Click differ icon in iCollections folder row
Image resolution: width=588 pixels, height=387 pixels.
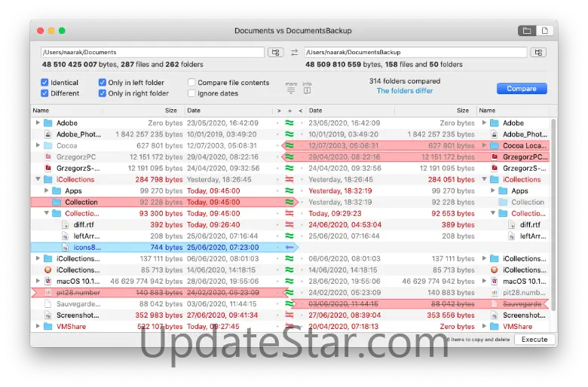pyautogui.click(x=289, y=179)
